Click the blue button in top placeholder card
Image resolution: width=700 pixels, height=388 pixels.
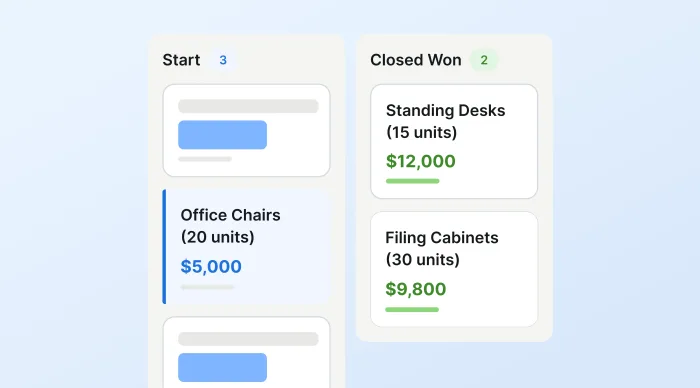pos(222,135)
